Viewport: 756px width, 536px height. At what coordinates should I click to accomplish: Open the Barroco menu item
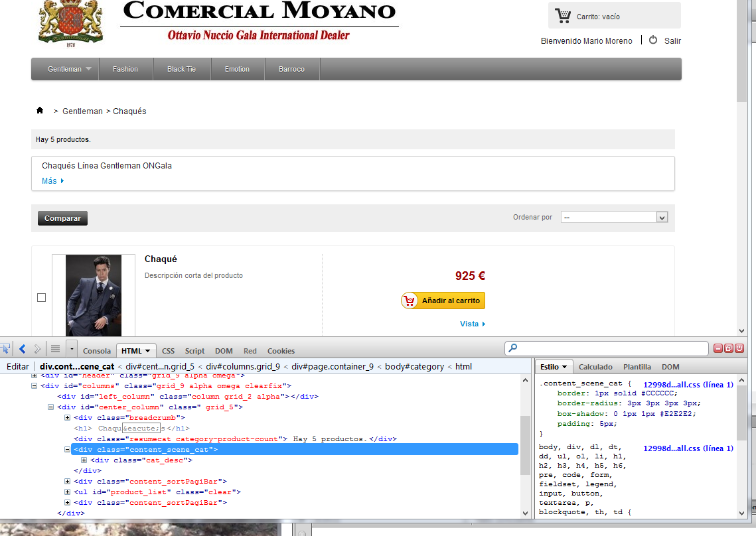[x=291, y=69]
